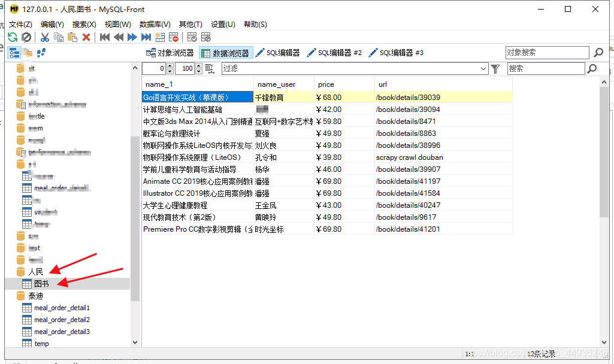The width and height of the screenshot is (614, 364).
Task: Click the red X Delete icon
Action: tap(86, 37)
